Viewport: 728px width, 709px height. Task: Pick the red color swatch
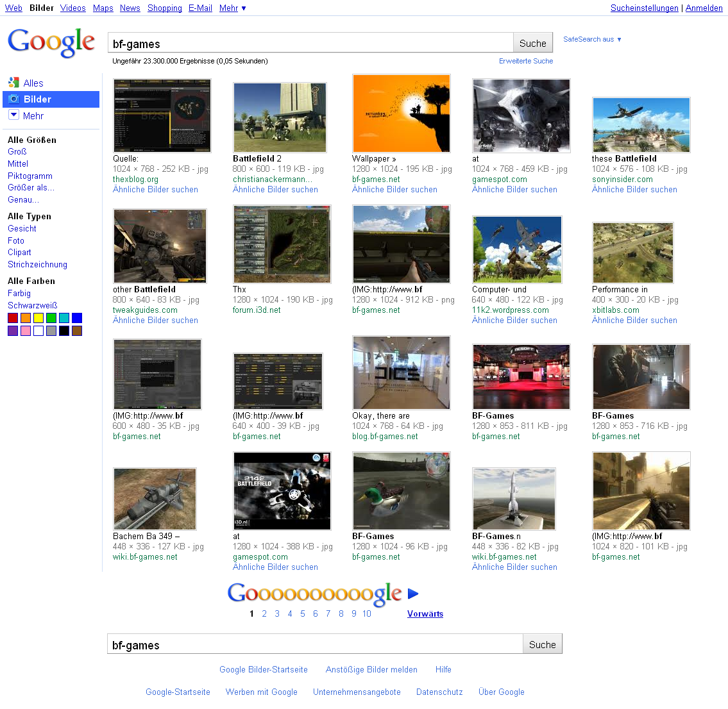[13, 318]
